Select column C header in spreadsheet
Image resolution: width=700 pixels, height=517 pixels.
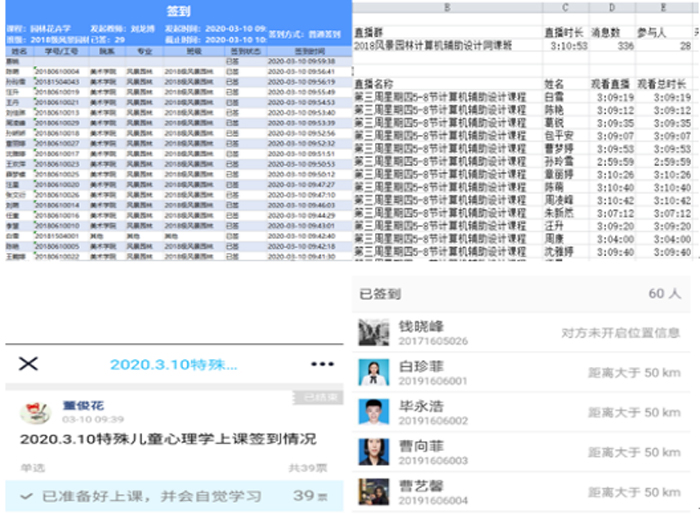[565, 8]
